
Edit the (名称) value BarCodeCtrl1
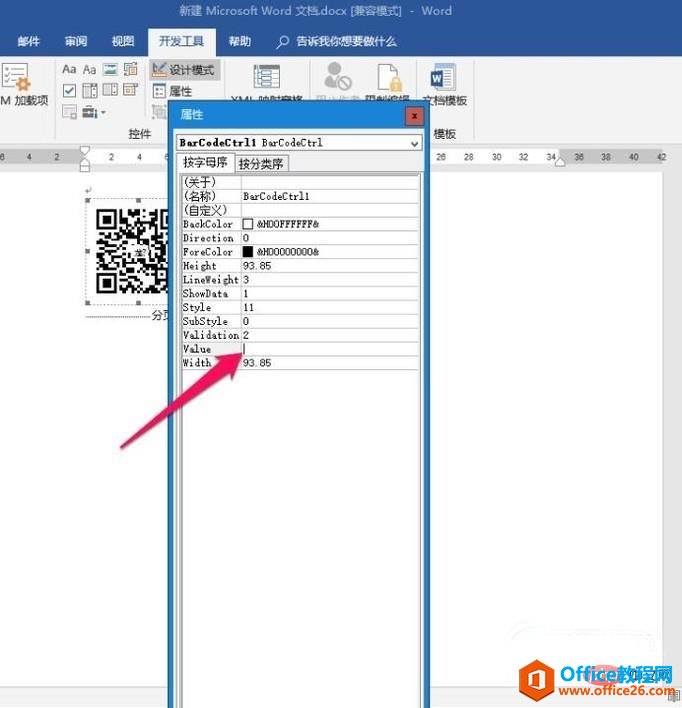click(x=330, y=196)
